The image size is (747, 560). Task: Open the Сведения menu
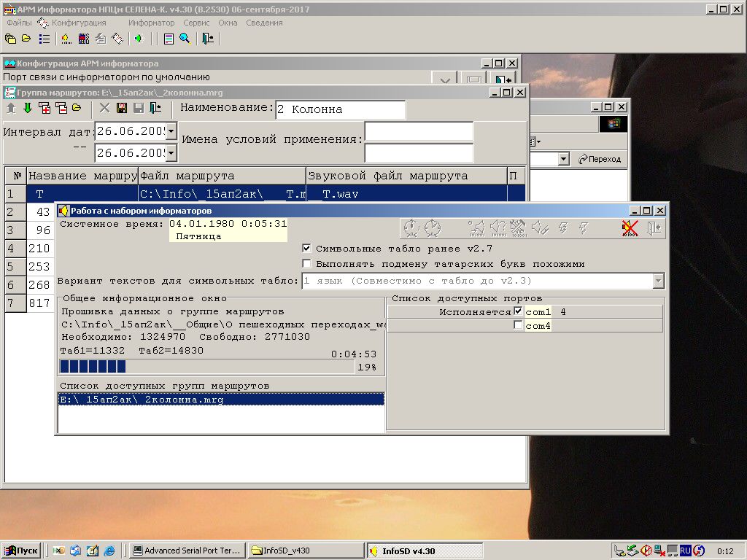click(x=264, y=23)
